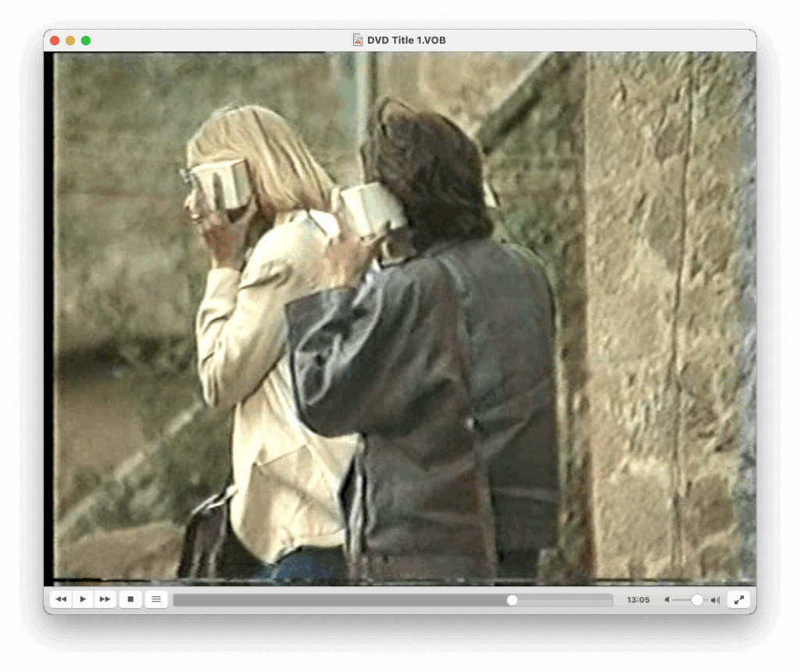Mute audio using the small speaker icon
Image resolution: width=800 pixels, height=672 pixels.
[x=667, y=600]
